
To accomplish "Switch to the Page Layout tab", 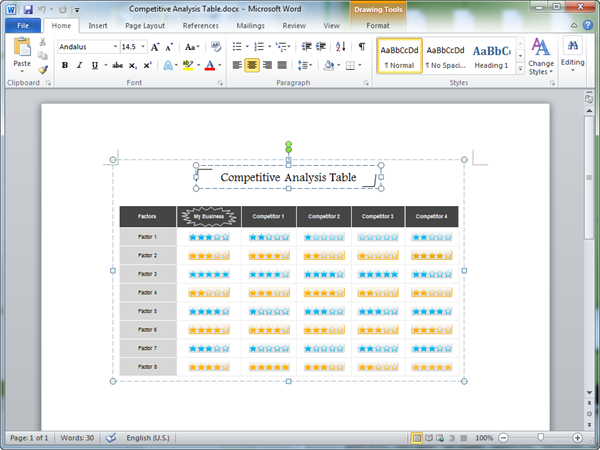I will point(146,25).
